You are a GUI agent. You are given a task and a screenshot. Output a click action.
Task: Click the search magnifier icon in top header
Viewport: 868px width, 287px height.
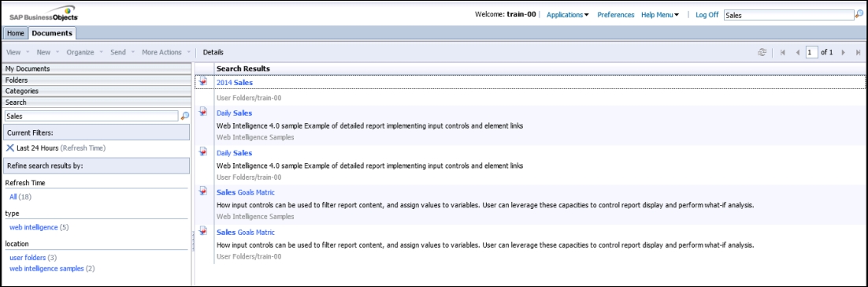click(859, 15)
